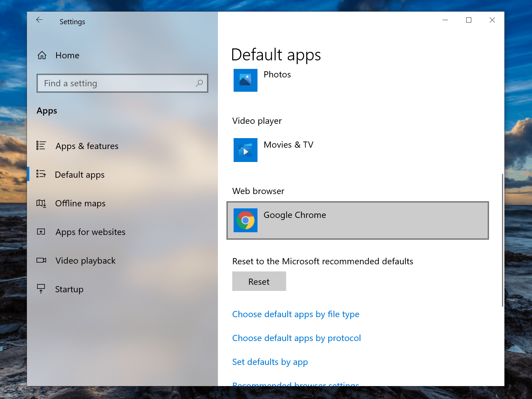Click the Apps for websites icon
The width and height of the screenshot is (532, 399).
tap(41, 232)
